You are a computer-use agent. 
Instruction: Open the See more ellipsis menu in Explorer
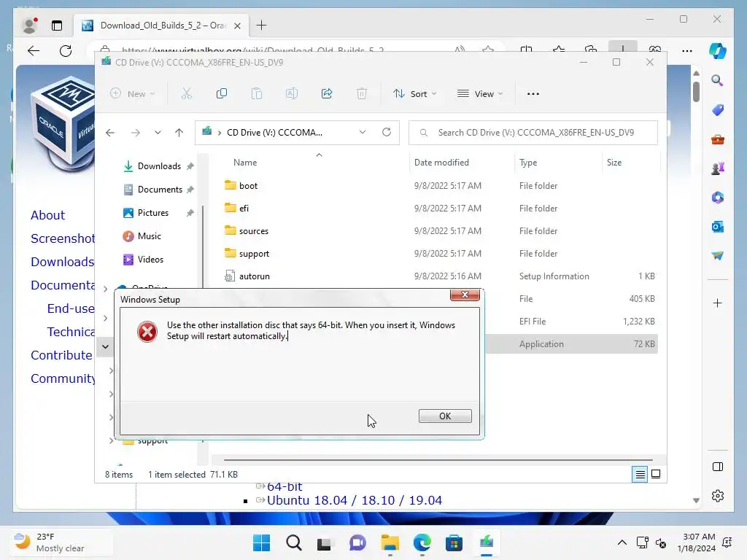click(533, 94)
